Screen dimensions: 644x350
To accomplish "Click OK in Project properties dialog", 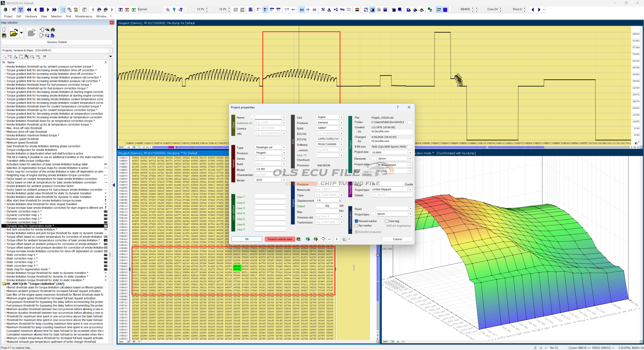I will click(x=247, y=239).
